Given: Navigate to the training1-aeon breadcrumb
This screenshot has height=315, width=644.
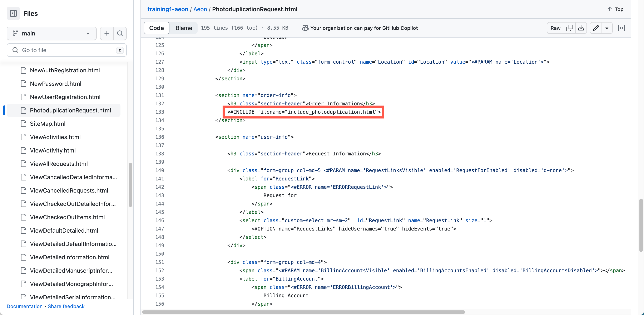Looking at the screenshot, I should [x=168, y=9].
